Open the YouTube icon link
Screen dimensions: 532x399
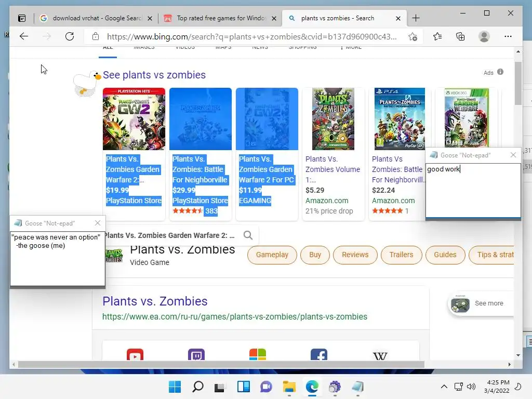click(x=135, y=354)
